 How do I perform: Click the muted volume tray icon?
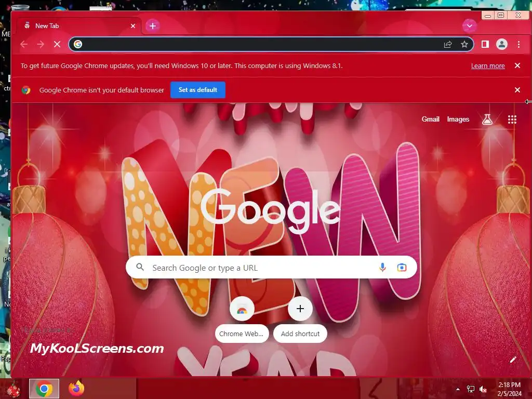483,389
